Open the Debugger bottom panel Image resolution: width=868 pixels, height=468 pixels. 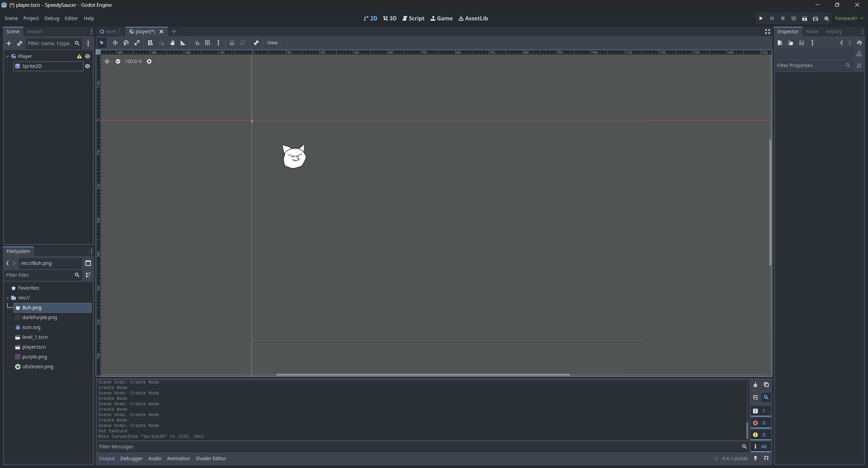pos(132,459)
